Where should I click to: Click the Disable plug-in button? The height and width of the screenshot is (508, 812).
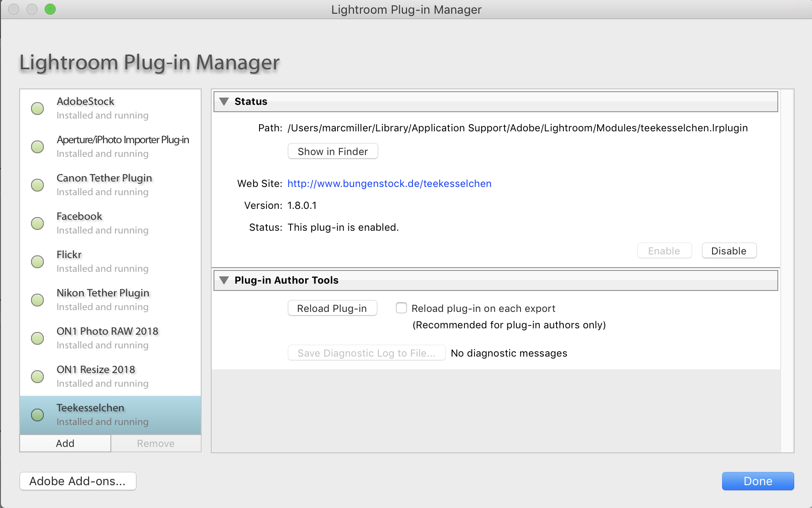point(729,251)
